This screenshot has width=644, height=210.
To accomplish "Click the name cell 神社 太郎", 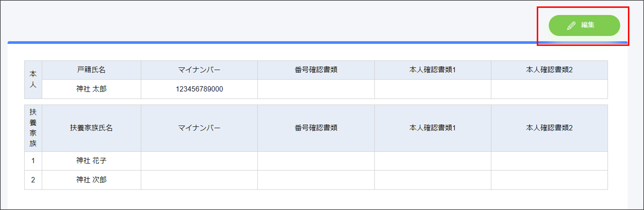I will [x=91, y=89].
